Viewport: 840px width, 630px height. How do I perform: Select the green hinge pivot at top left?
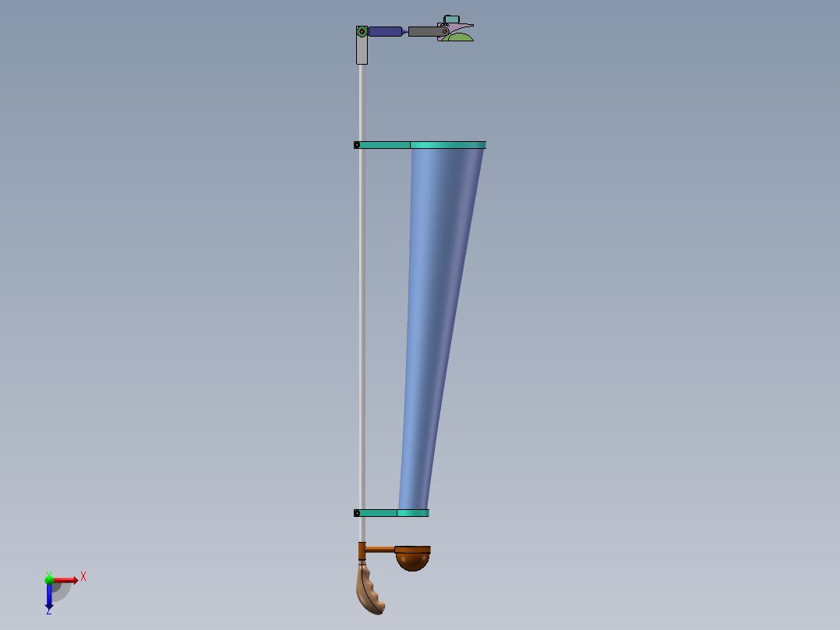coord(362,30)
